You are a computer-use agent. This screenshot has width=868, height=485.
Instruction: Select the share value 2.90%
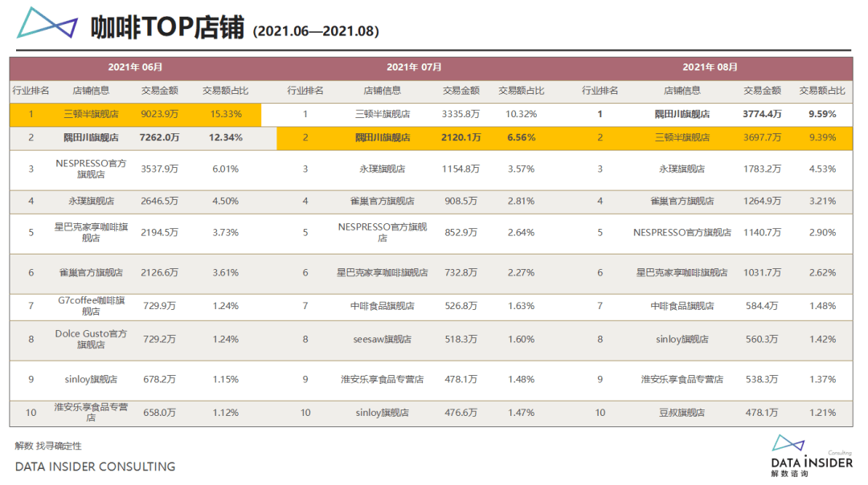pos(822,232)
